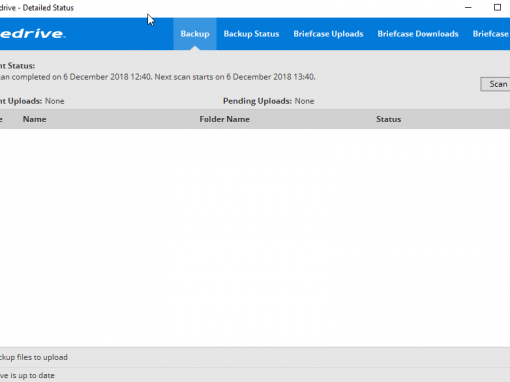Maximize the Detailed Status window
The image size is (510, 382).
497,7
